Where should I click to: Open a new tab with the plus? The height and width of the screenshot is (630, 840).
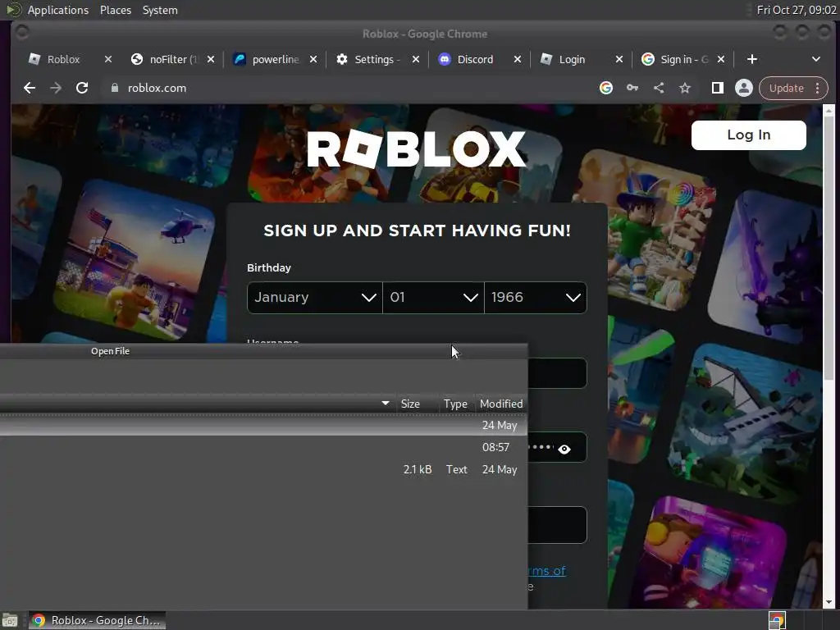pos(752,59)
